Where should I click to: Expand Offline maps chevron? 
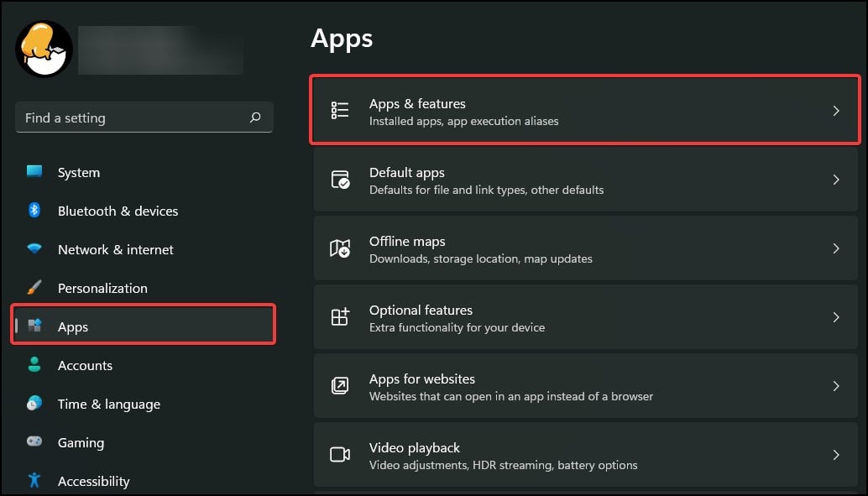click(836, 248)
